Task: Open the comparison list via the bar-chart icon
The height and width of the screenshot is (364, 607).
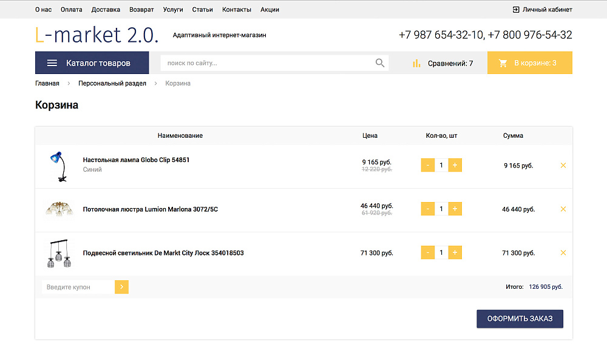Action: point(416,62)
